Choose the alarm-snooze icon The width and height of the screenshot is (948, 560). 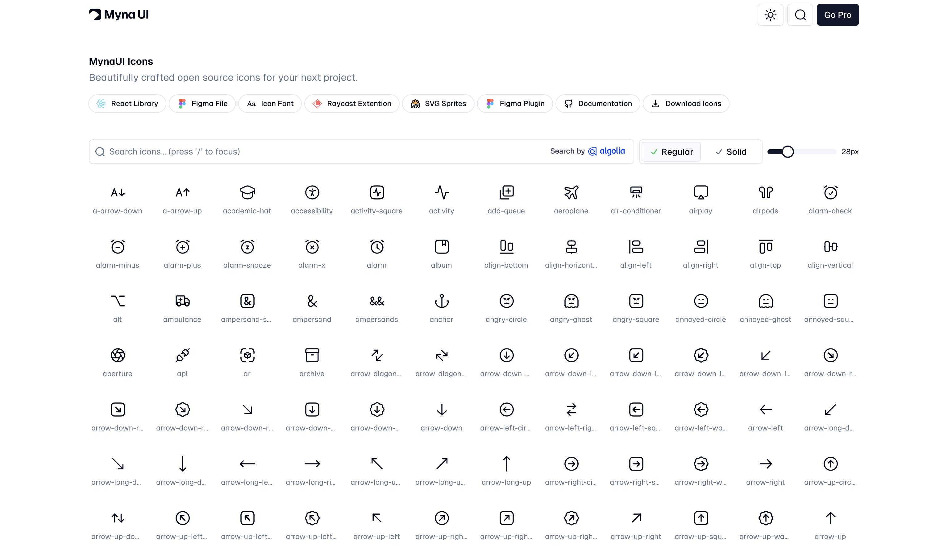point(247,247)
